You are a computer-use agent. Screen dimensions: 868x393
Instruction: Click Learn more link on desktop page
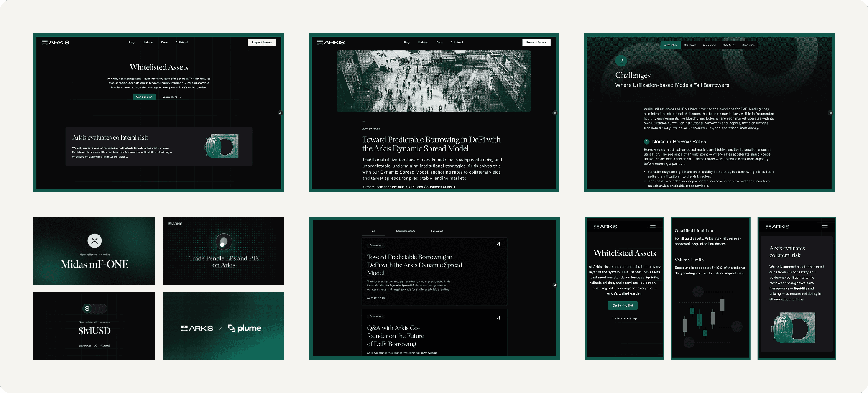[x=172, y=97]
